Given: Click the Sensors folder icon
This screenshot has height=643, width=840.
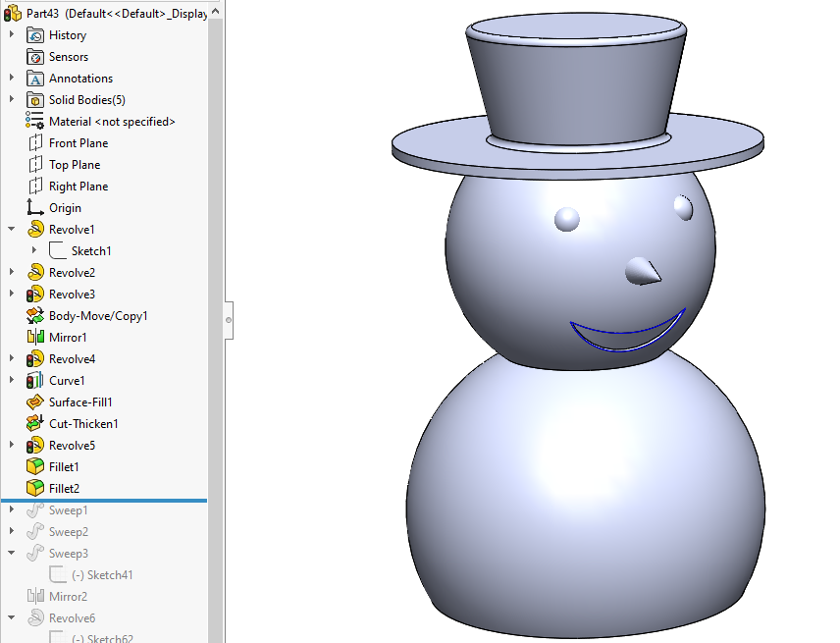Looking at the screenshot, I should click(35, 57).
